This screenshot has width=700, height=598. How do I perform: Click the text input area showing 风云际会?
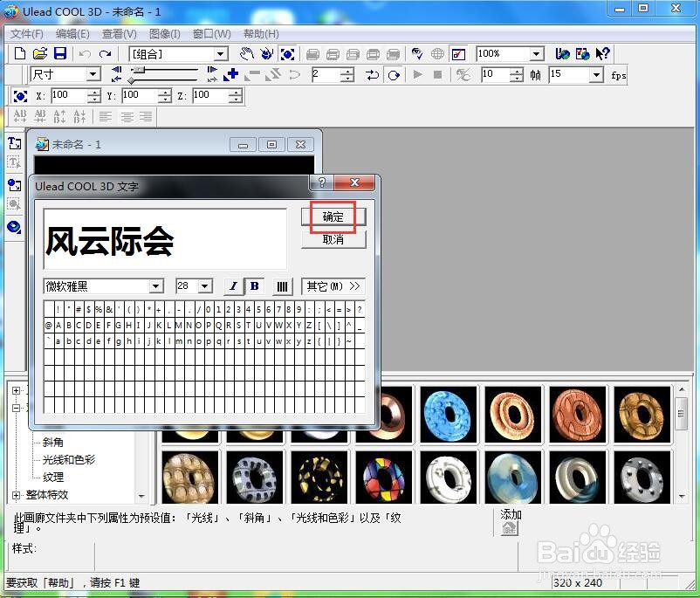click(x=165, y=239)
